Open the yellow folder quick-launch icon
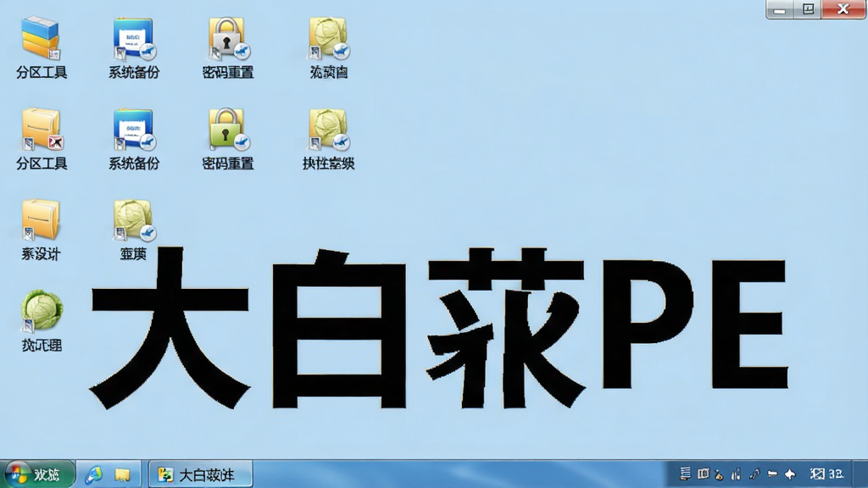The width and height of the screenshot is (868, 488). 122,474
